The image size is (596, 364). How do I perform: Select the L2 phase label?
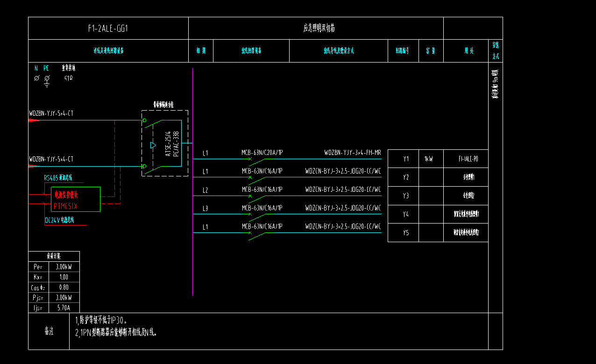[206, 190]
